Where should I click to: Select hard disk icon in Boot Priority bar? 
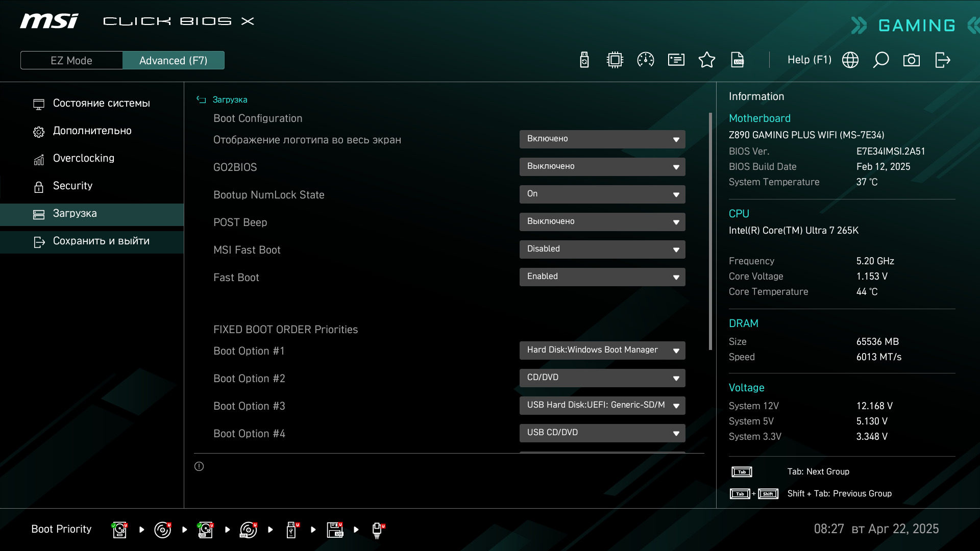[x=119, y=530]
